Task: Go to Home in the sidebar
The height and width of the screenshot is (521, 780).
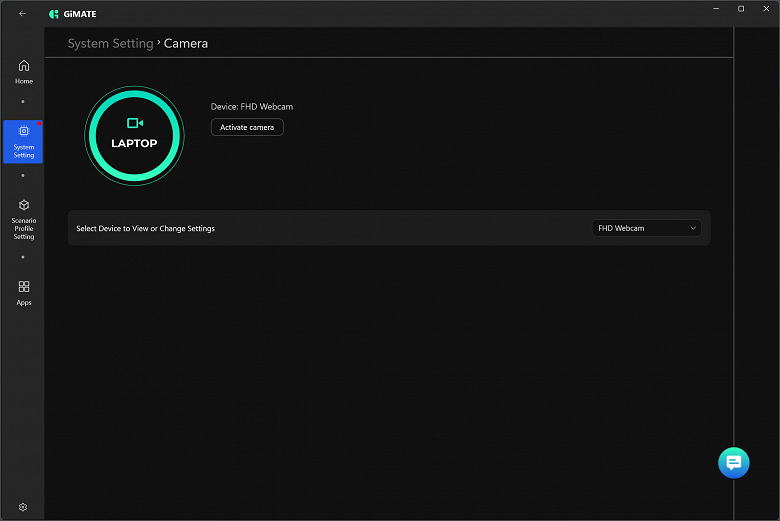Action: (24, 71)
